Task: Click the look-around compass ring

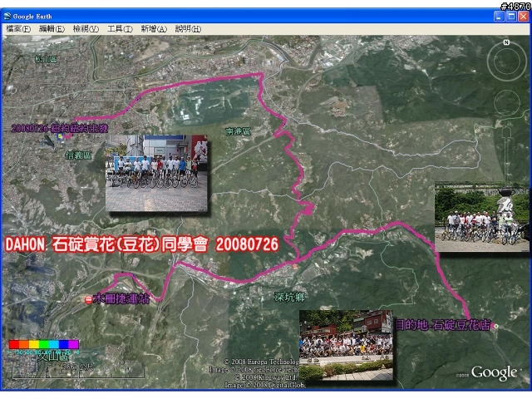Action: 507,62
